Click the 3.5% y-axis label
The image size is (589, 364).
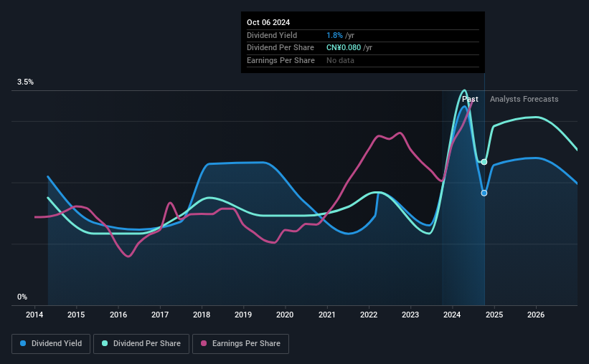click(x=25, y=82)
